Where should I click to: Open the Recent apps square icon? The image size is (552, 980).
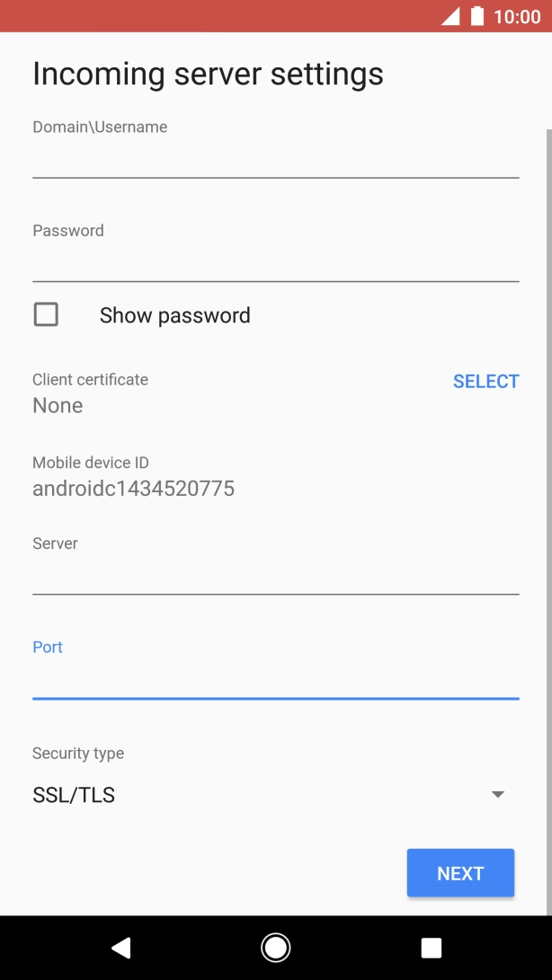click(x=431, y=948)
